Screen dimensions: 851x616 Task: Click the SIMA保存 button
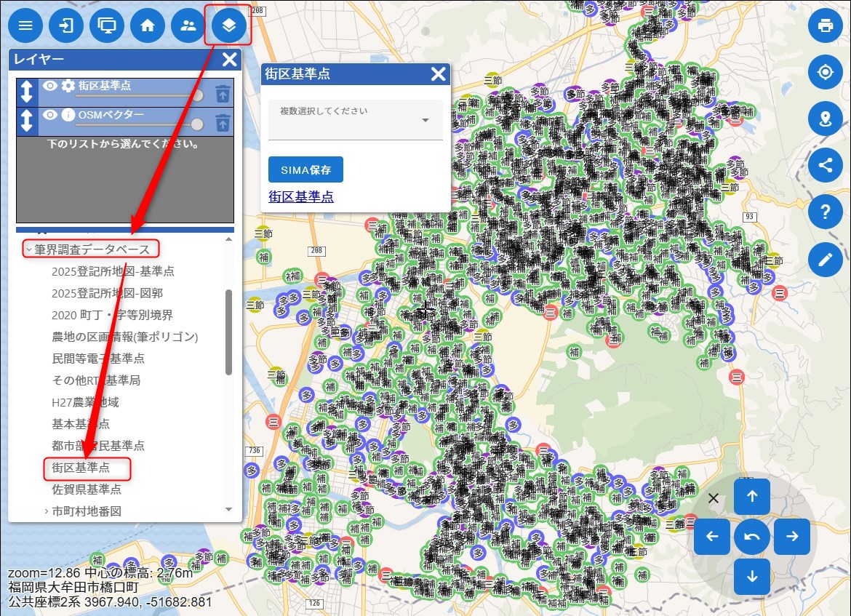(305, 170)
